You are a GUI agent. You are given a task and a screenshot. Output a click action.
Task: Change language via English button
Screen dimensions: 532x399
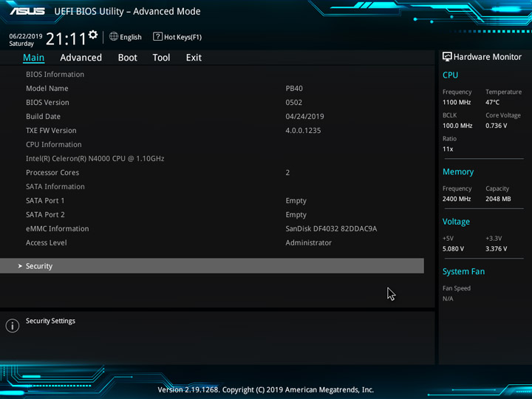tap(131, 37)
